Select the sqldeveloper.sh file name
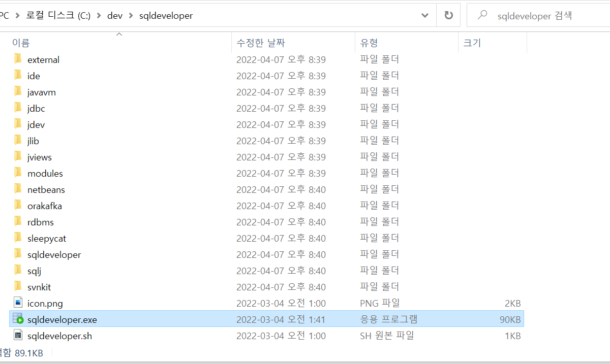The image size is (610, 364). click(60, 336)
